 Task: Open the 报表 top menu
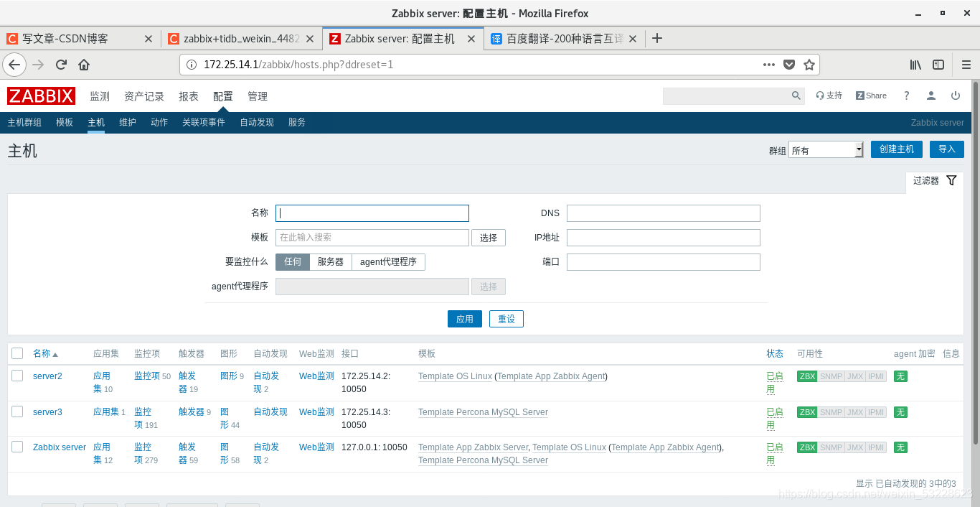(189, 96)
